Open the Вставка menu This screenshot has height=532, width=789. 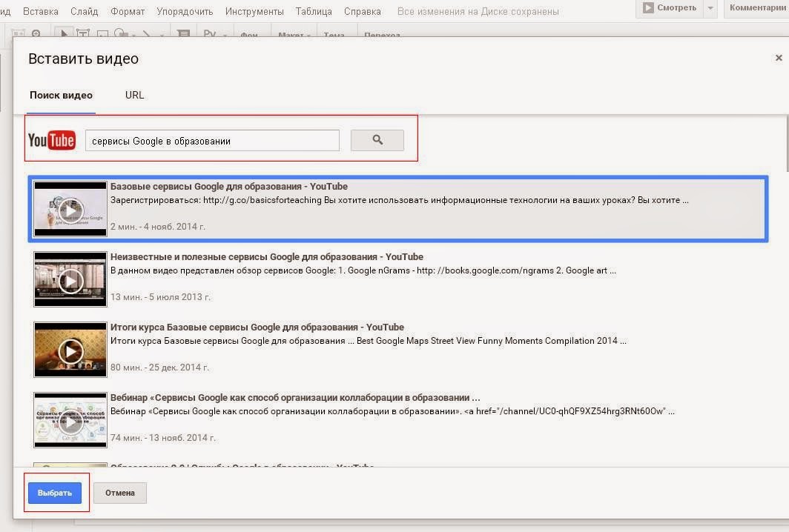40,11
